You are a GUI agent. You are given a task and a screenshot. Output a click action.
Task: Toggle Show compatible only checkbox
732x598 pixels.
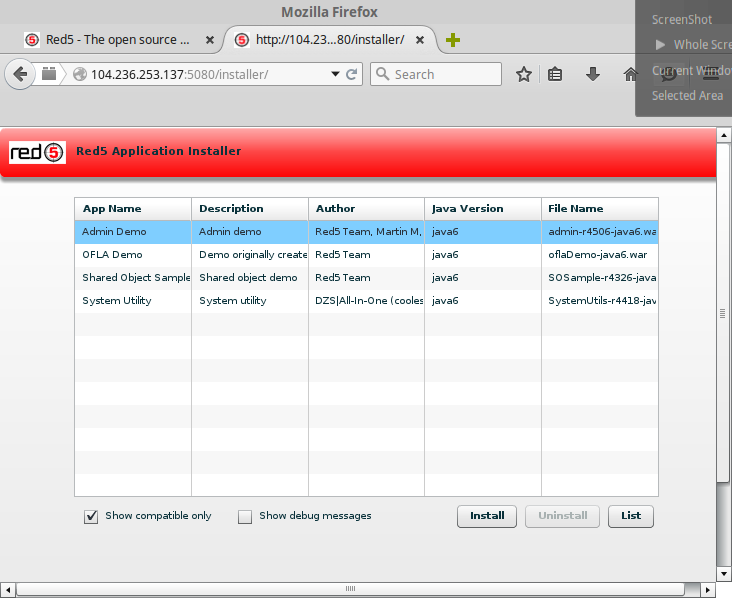click(91, 517)
